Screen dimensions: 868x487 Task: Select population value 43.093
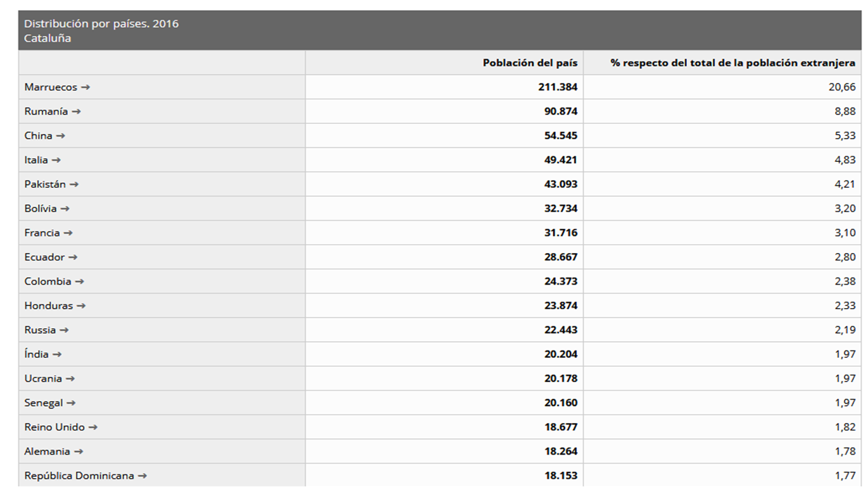pyautogui.click(x=560, y=185)
